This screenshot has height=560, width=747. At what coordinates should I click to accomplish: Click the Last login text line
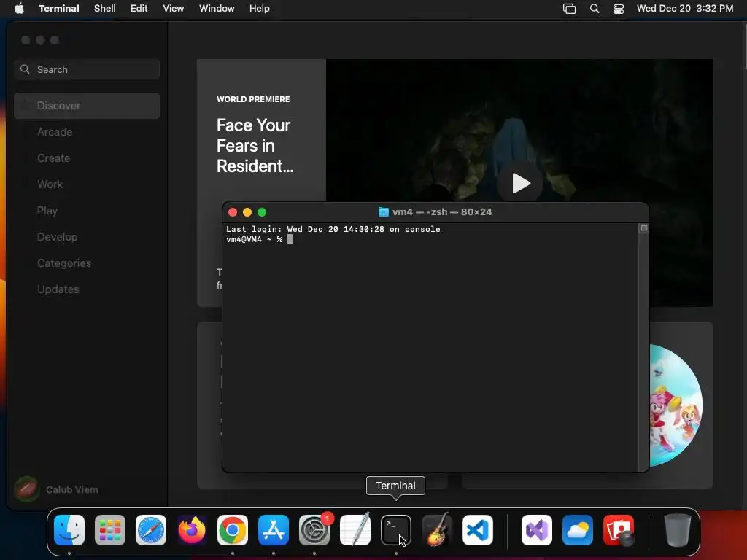333,229
